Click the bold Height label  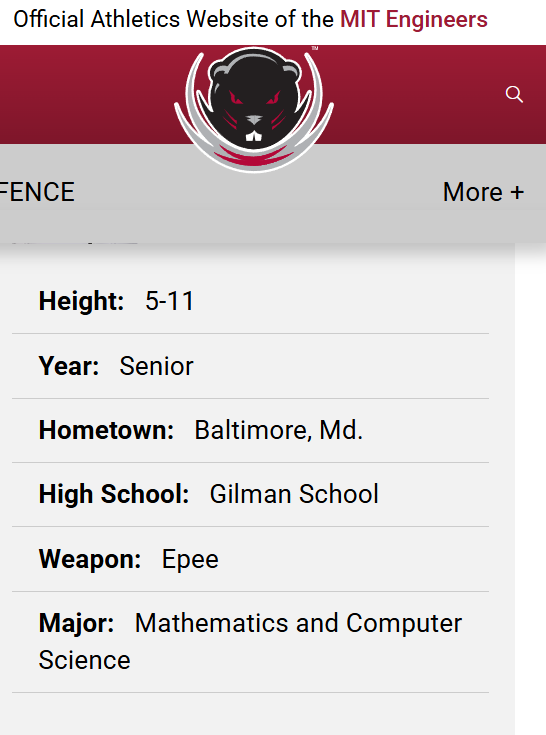(81, 301)
